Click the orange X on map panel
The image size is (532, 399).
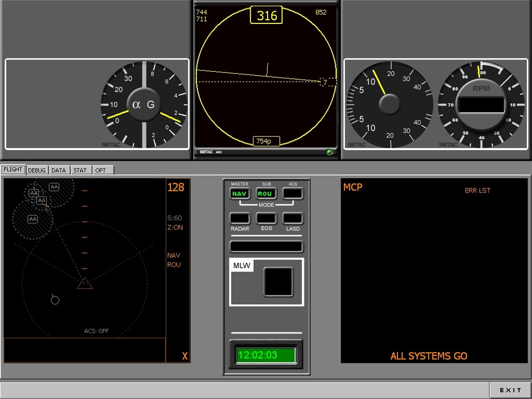pos(185,356)
